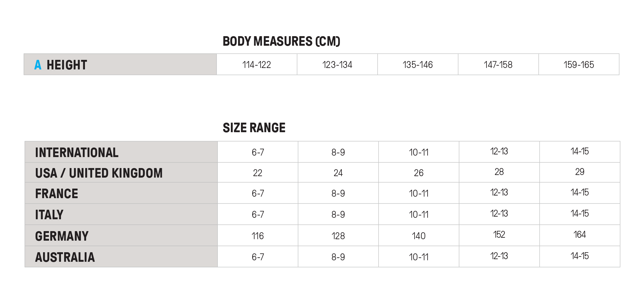Select Germany size 140 cell
Viewport: 644px width, 304px height.
tap(419, 236)
